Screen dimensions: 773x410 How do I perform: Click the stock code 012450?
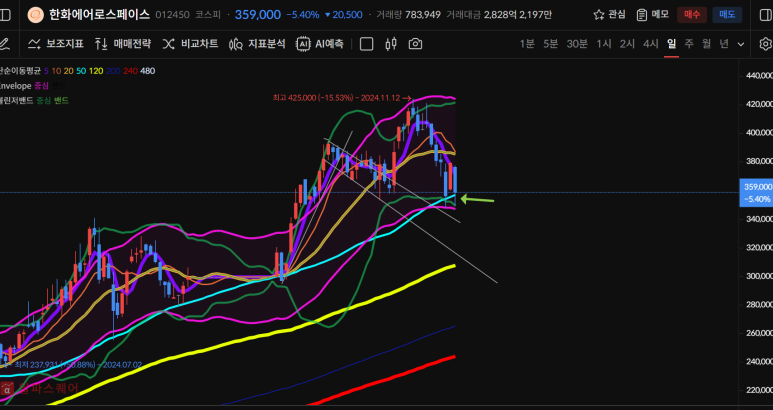point(172,15)
